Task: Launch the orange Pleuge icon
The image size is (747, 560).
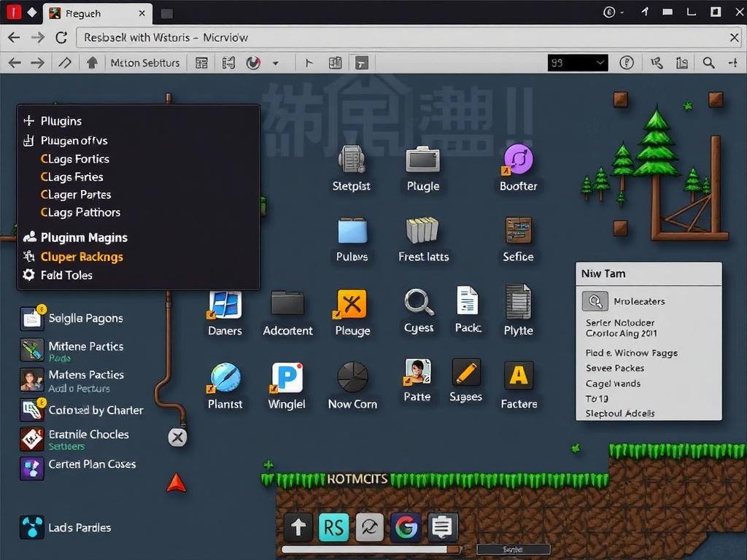Action: tap(352, 303)
